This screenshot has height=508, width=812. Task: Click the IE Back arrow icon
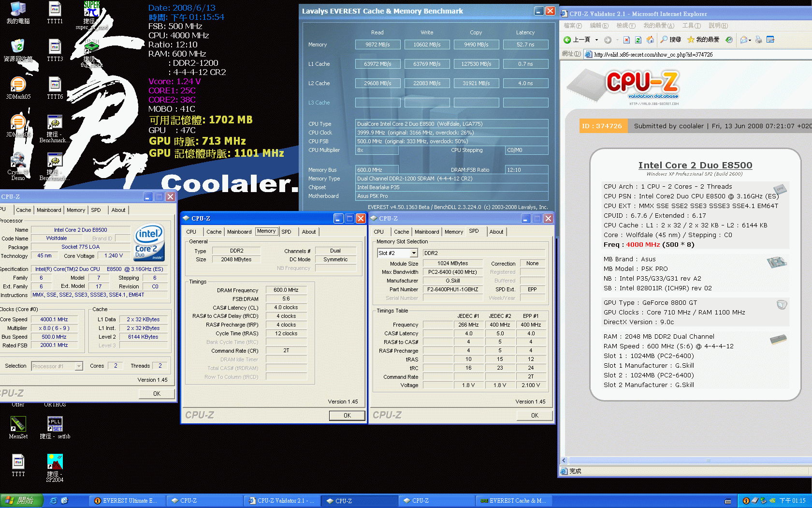pos(567,40)
